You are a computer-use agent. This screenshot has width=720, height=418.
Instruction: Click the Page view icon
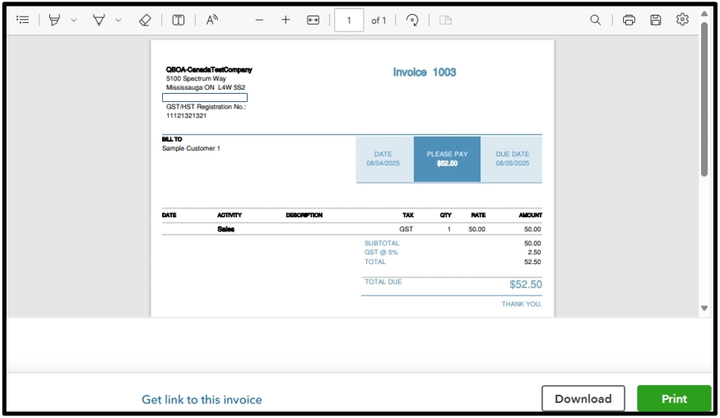pyautogui.click(x=445, y=20)
